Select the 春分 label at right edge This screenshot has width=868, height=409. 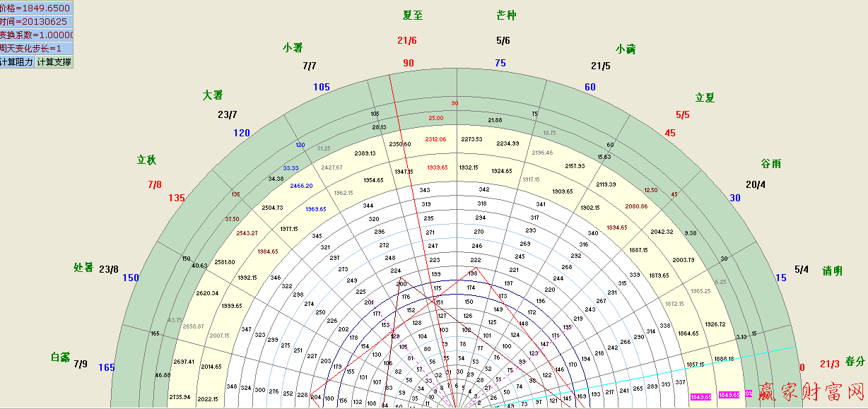[x=855, y=361]
